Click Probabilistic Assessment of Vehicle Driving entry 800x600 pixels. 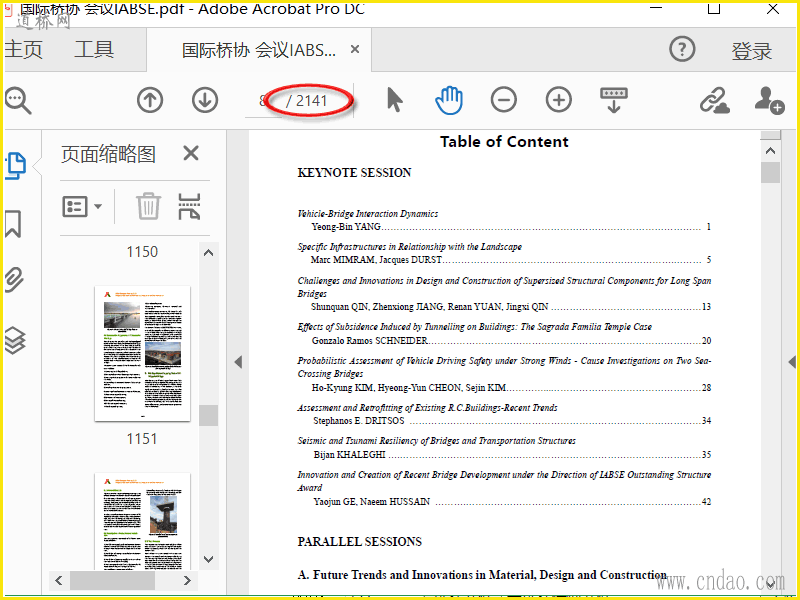(504, 367)
